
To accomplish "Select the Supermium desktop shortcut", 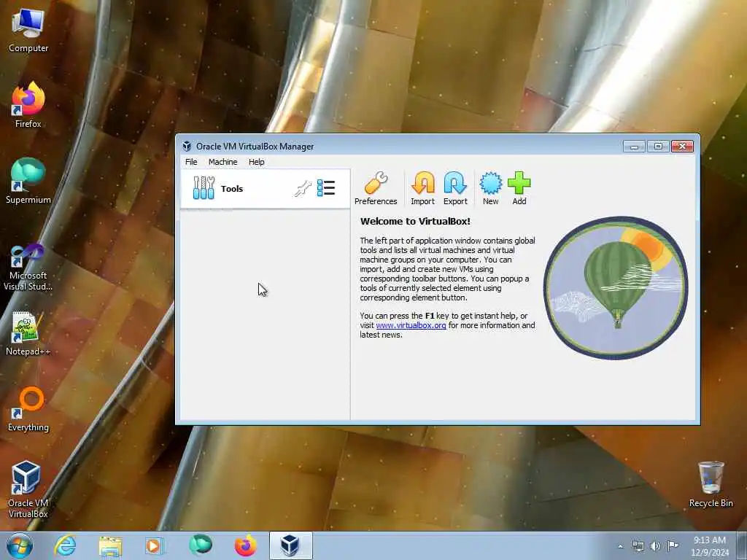I will (x=28, y=181).
